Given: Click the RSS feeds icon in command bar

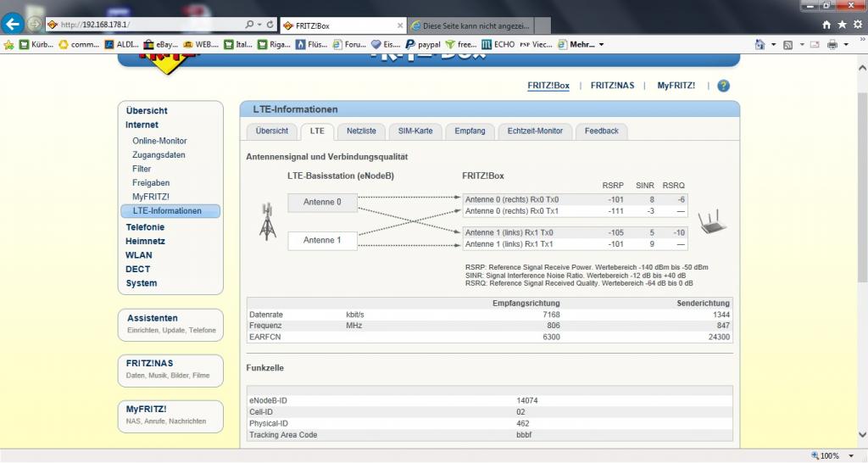Looking at the screenshot, I should (787, 45).
